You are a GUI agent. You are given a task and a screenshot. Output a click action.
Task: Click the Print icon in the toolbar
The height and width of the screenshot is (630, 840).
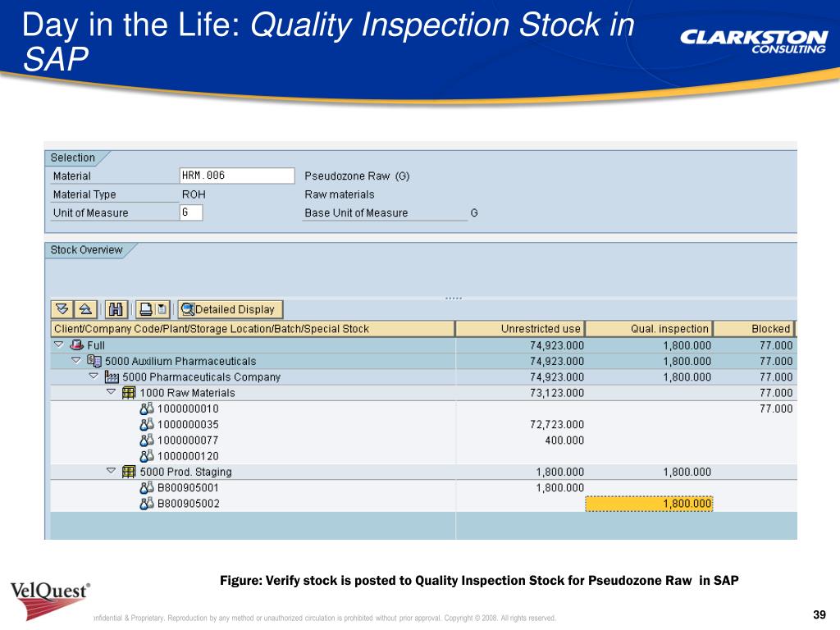click(146, 309)
